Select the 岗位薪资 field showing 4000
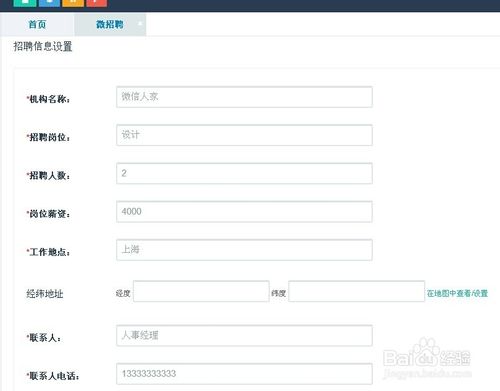 pos(244,212)
